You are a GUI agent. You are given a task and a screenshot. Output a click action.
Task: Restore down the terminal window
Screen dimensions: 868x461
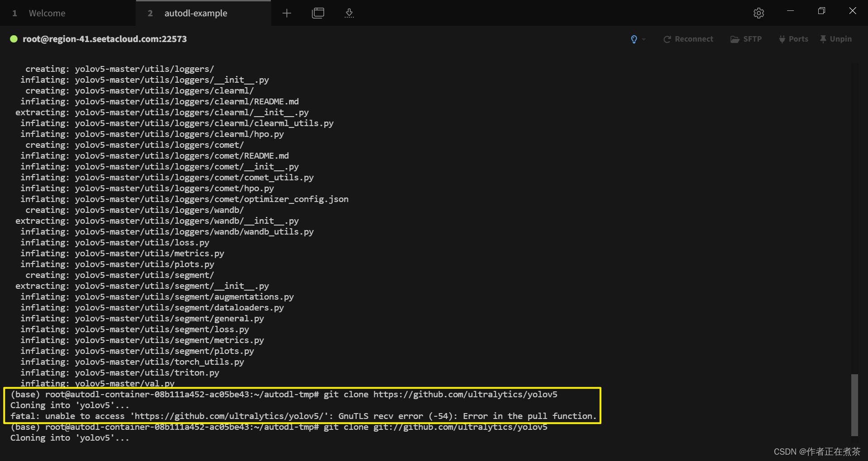[821, 11]
